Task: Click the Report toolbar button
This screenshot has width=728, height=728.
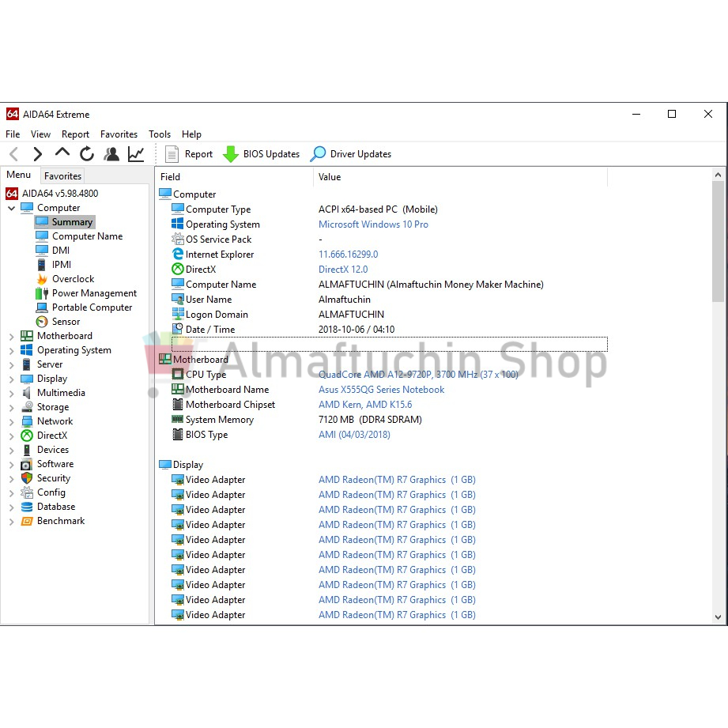Action: [189, 154]
